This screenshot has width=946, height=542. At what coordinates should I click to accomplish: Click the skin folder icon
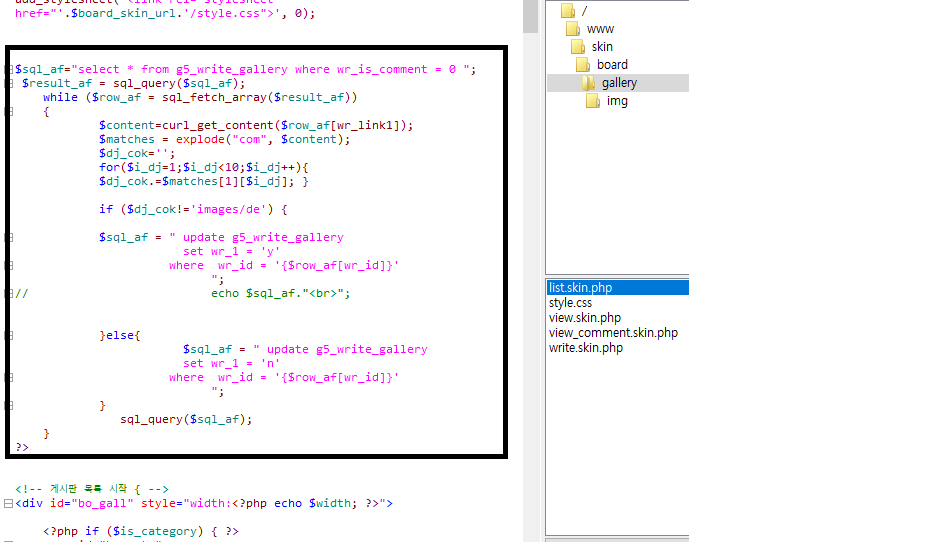coord(578,47)
